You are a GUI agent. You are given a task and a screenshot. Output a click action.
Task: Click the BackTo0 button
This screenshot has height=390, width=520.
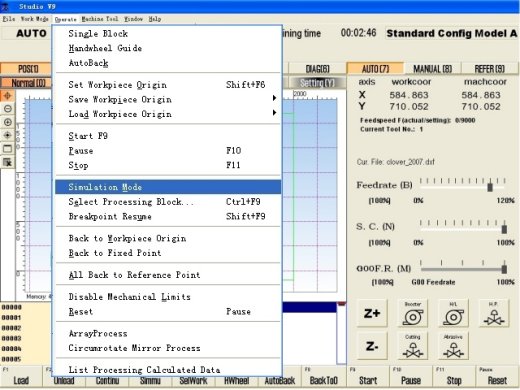(324, 378)
